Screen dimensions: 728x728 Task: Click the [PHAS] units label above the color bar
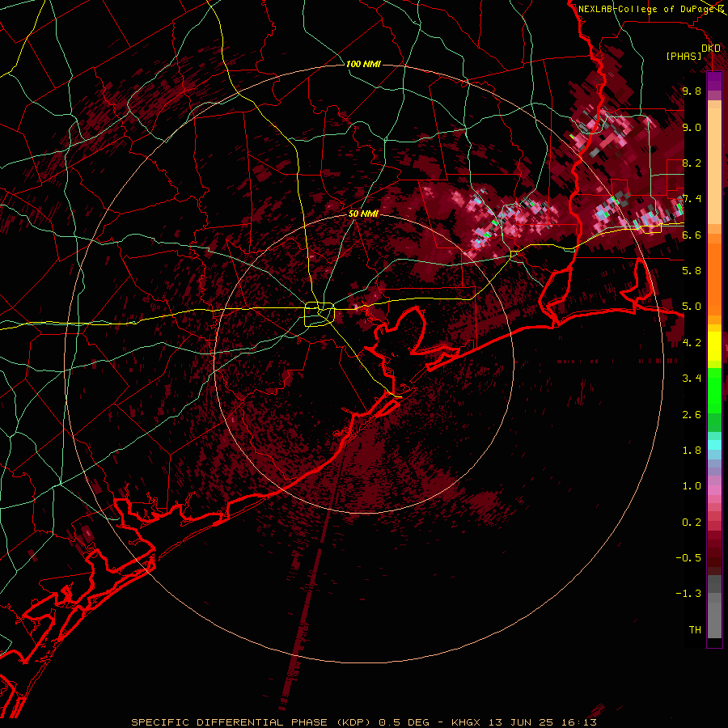(x=684, y=56)
